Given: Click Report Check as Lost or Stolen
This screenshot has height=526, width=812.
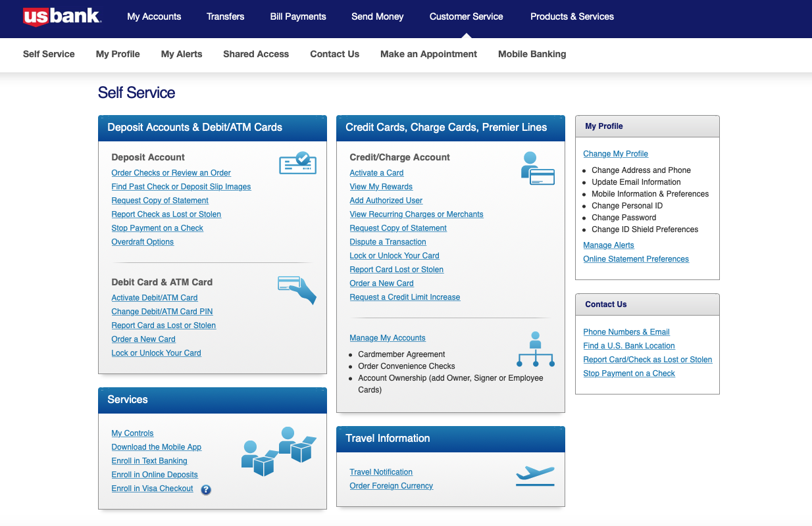Looking at the screenshot, I should point(166,214).
